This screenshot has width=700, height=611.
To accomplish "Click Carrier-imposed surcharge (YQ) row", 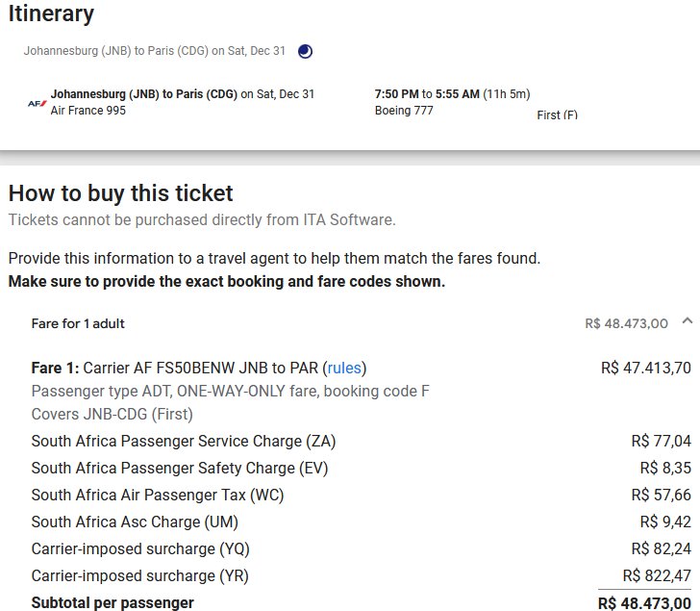I will tap(140, 548).
